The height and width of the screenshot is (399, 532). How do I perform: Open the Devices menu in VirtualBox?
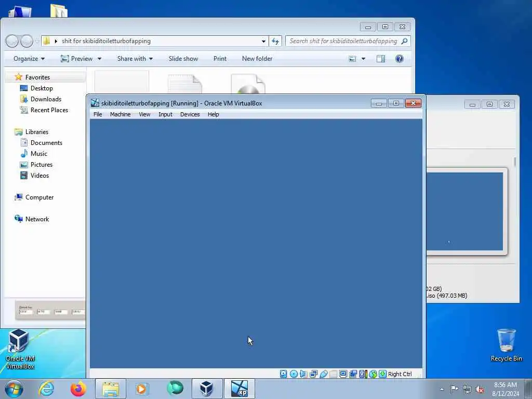tap(190, 114)
